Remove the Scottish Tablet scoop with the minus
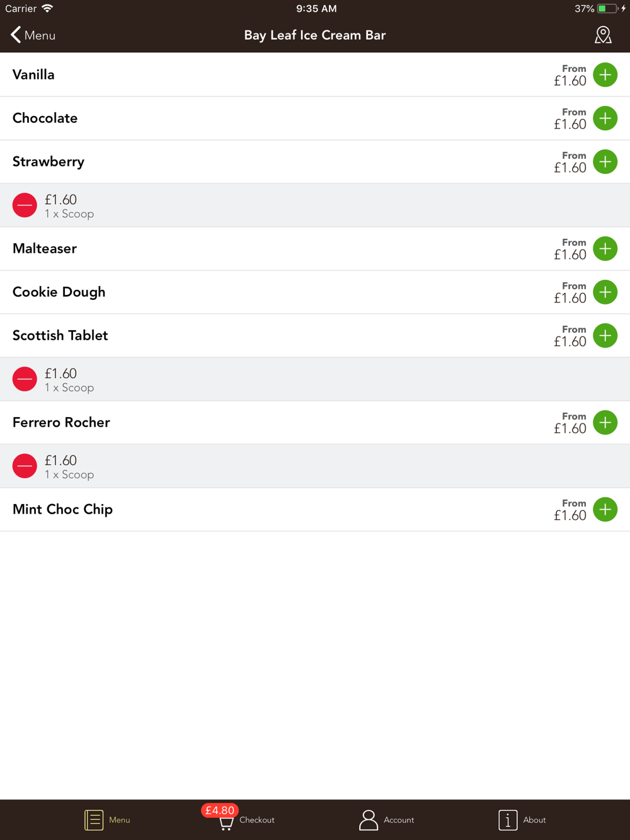The image size is (630, 840). 25,379
